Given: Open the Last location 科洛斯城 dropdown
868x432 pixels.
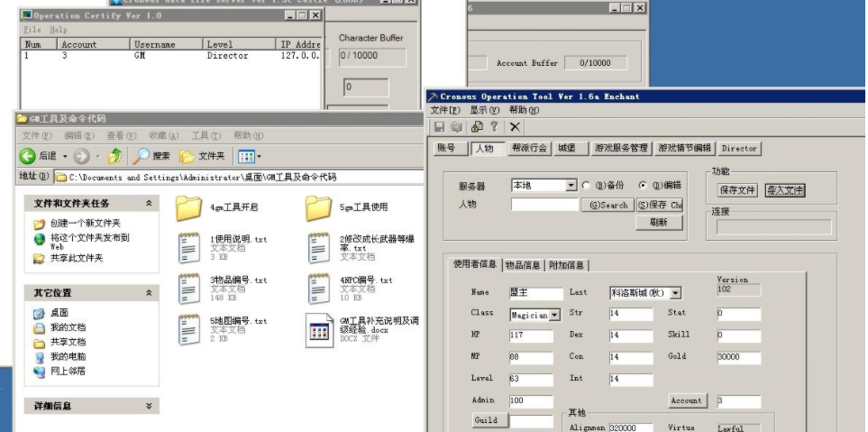Looking at the screenshot, I should (x=676, y=293).
